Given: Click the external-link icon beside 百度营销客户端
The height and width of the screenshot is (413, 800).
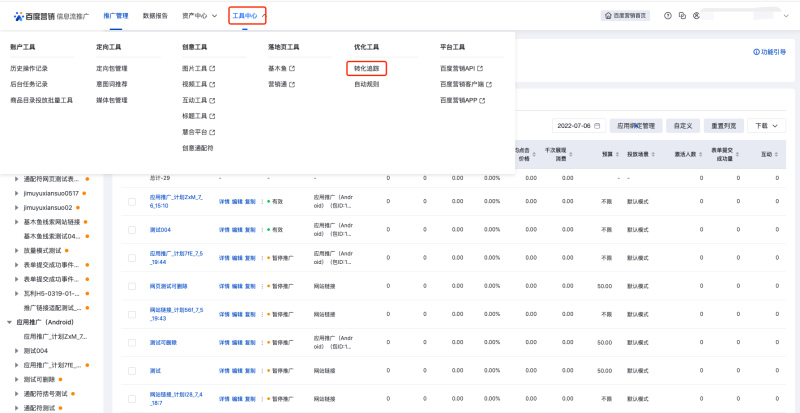Looking at the screenshot, I should coord(489,84).
